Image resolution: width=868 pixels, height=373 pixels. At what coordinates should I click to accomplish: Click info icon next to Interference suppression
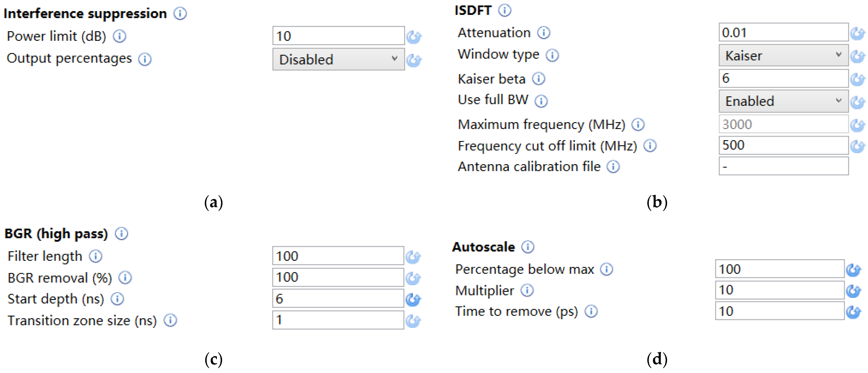pyautogui.click(x=180, y=13)
